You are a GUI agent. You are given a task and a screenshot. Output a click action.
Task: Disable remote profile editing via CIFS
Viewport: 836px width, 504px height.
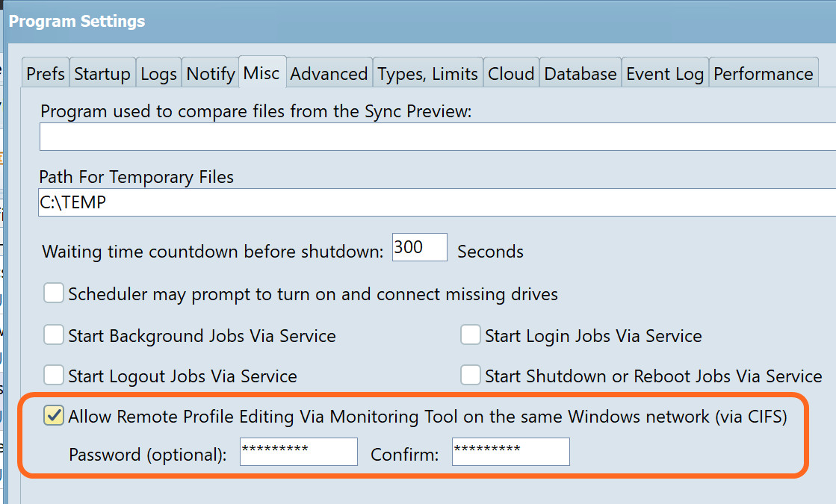[53, 416]
